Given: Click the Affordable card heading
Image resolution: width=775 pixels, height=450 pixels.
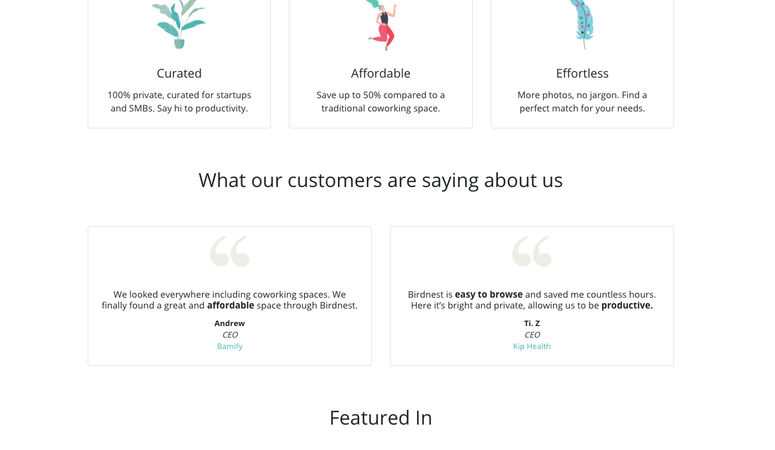Looking at the screenshot, I should (381, 73).
